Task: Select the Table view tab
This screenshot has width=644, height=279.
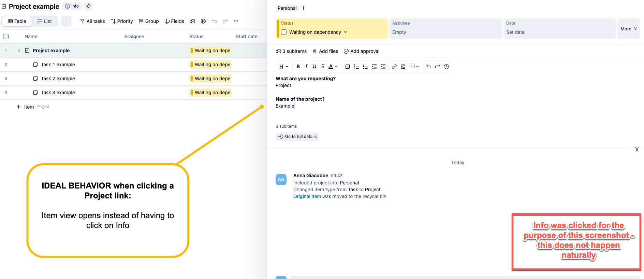Action: point(17,21)
